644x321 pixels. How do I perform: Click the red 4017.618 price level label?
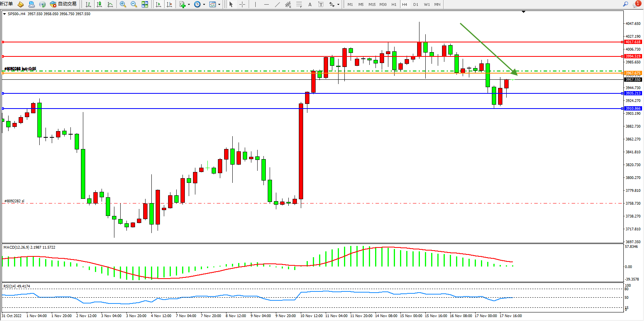[633, 42]
